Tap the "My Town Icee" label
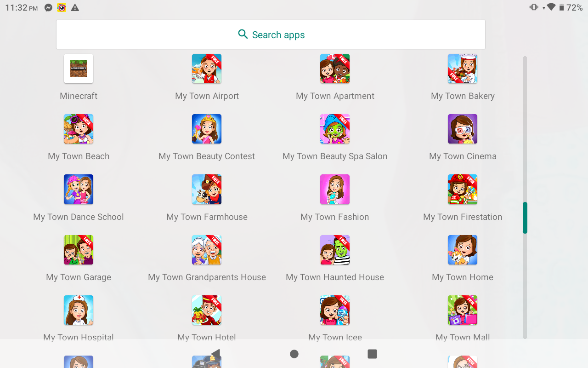Screen dimensions: 588x368 click(335, 338)
